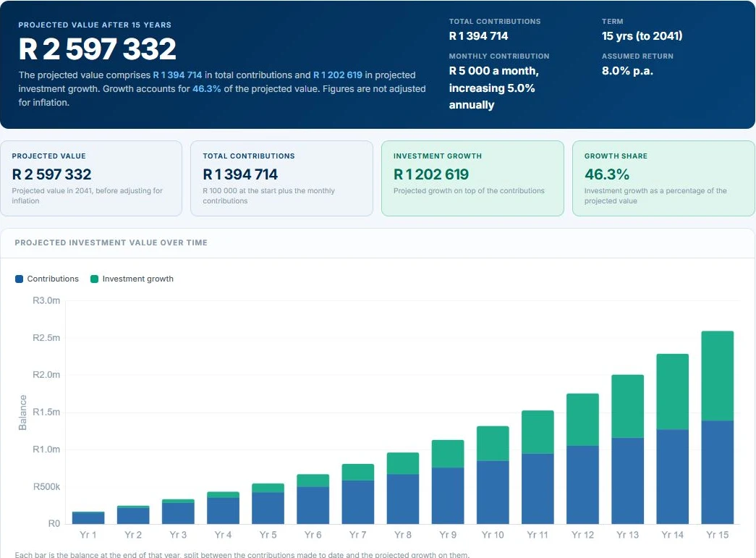Click the green R 1 202 619 card value
756x558 pixels.
click(431, 174)
